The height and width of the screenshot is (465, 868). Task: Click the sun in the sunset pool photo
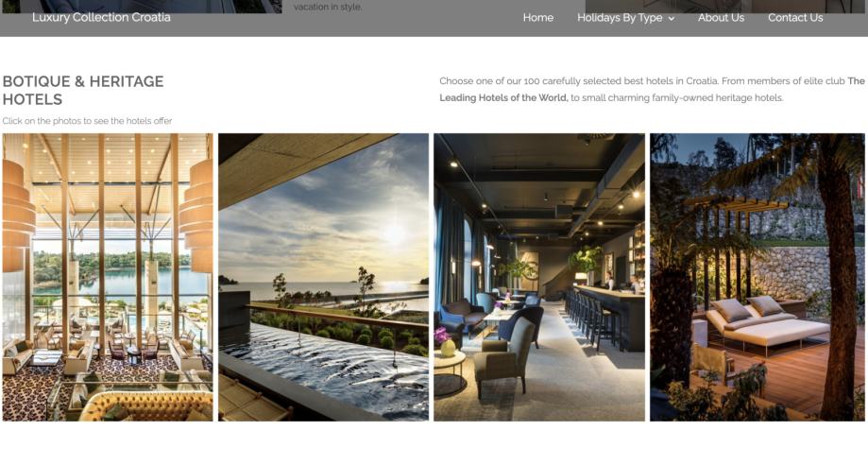[395, 232]
